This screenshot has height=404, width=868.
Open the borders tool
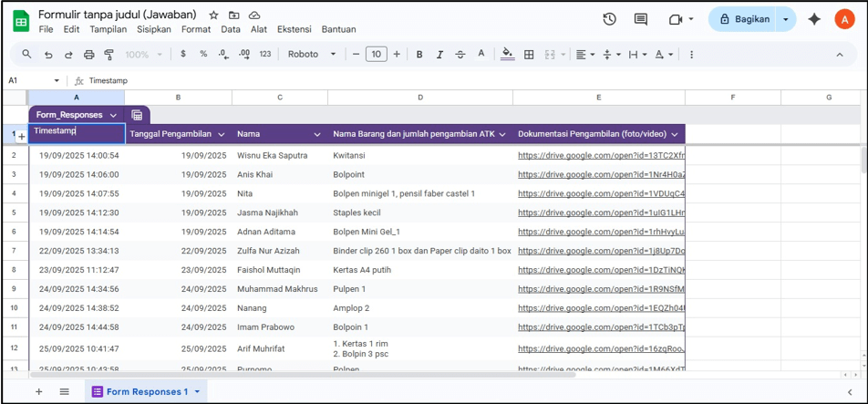click(x=529, y=55)
